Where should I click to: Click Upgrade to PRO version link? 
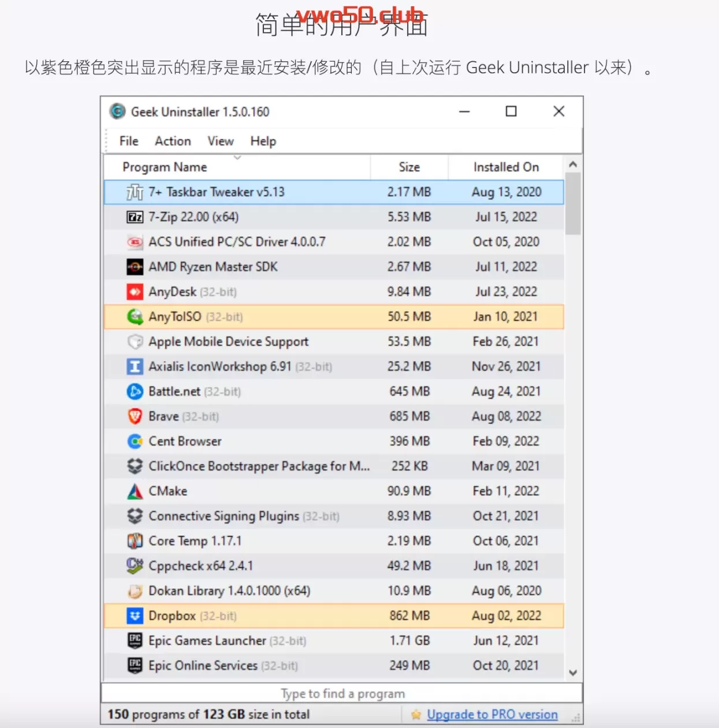[x=492, y=715]
